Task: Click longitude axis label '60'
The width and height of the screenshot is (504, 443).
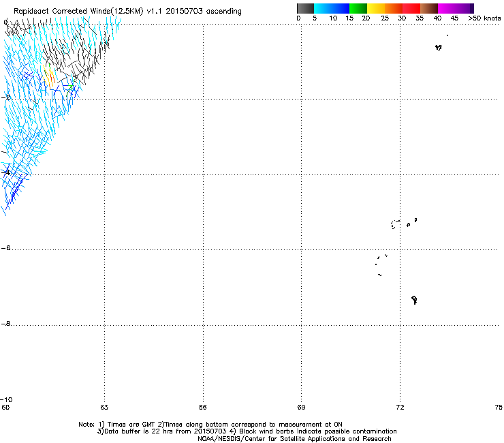Action: [5, 408]
